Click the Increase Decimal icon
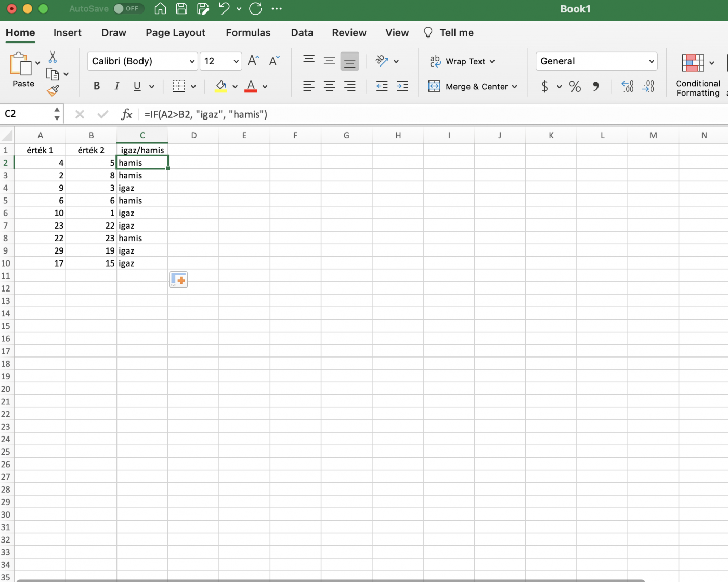Viewport: 728px width, 582px height. (628, 86)
